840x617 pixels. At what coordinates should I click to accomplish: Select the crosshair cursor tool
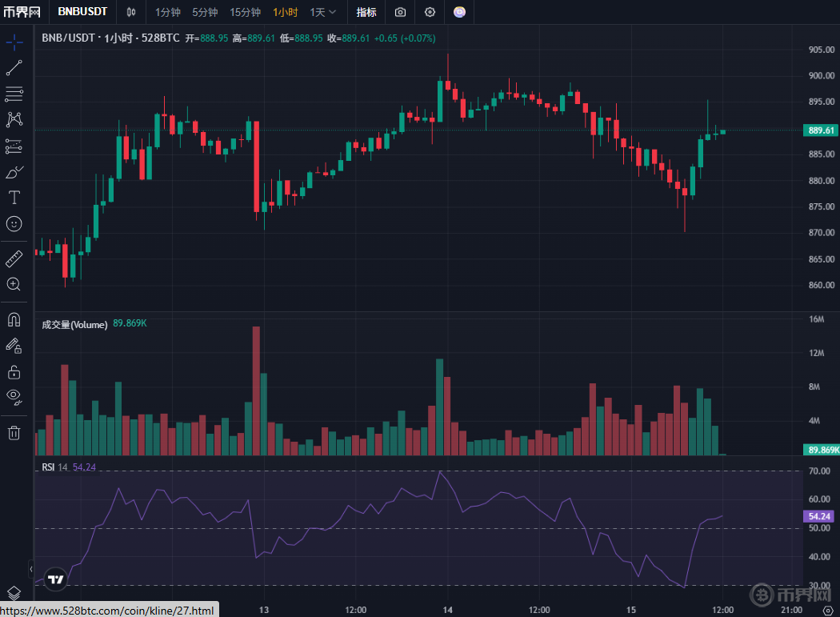[x=14, y=42]
